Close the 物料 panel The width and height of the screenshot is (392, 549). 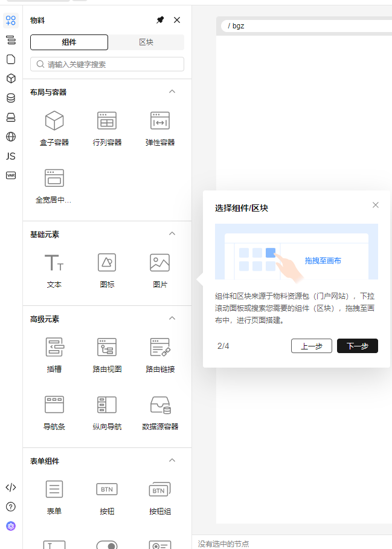click(177, 20)
